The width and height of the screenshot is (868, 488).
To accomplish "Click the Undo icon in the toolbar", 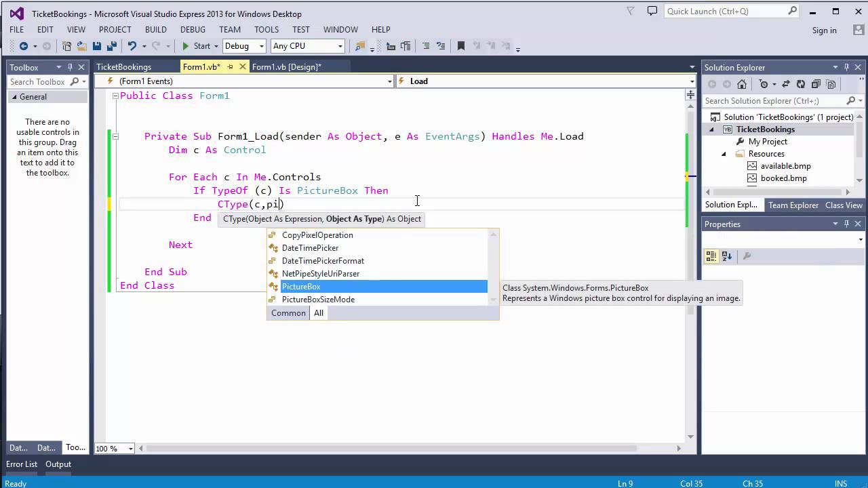I will (133, 46).
